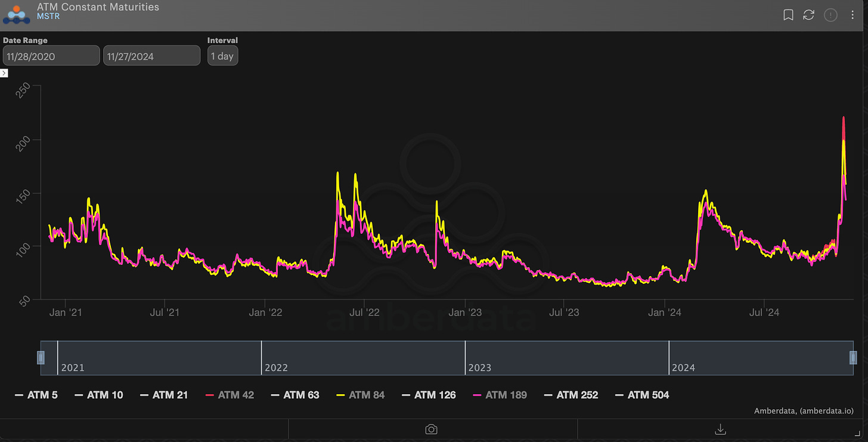This screenshot has width=868, height=442.
Task: Open the info alert icon
Action: tap(830, 15)
